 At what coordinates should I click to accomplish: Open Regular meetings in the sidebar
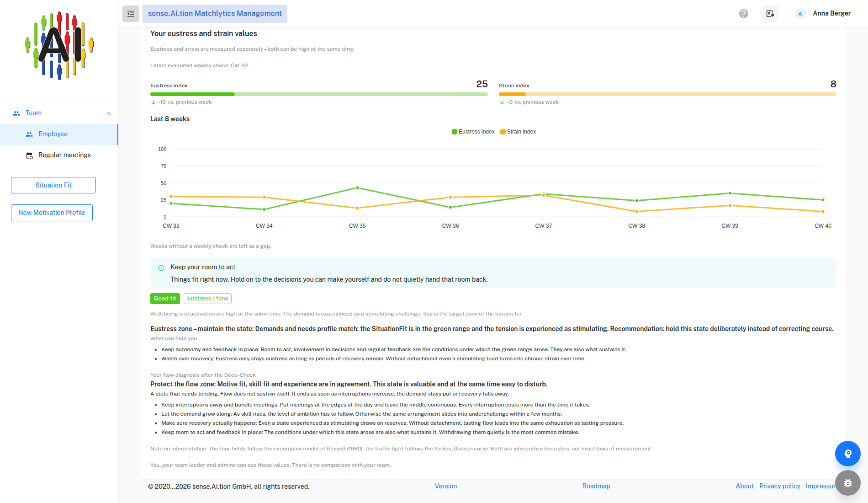click(x=59, y=155)
